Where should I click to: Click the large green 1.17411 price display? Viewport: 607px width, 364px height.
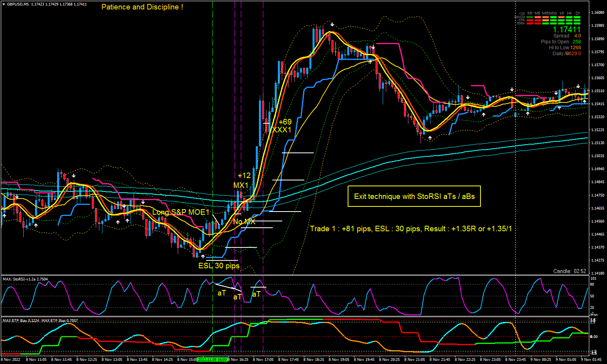(x=566, y=30)
